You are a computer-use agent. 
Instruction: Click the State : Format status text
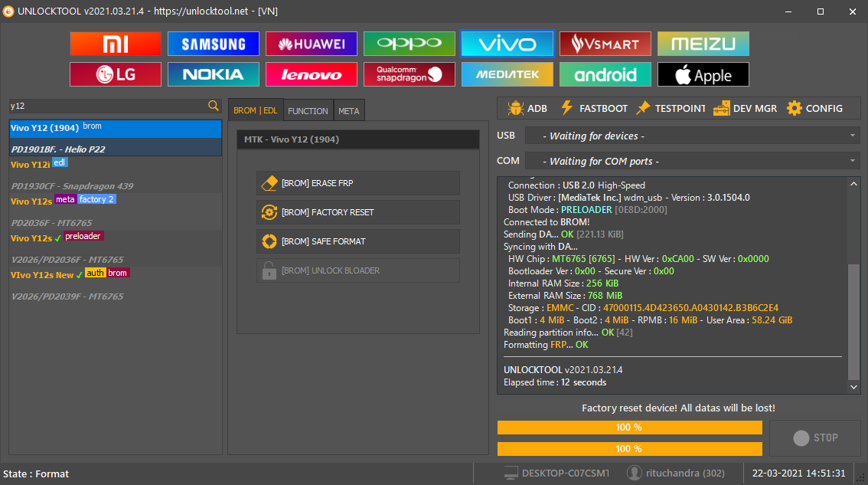click(36, 474)
